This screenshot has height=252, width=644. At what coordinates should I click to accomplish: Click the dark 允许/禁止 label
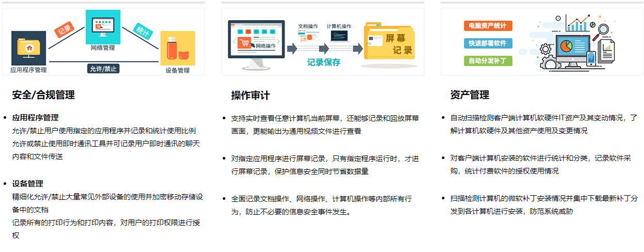click(103, 69)
